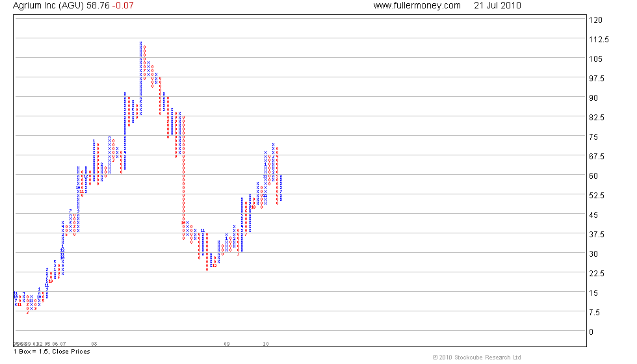
Task: Click the 07 year marker on time axis
Action: pos(62,344)
